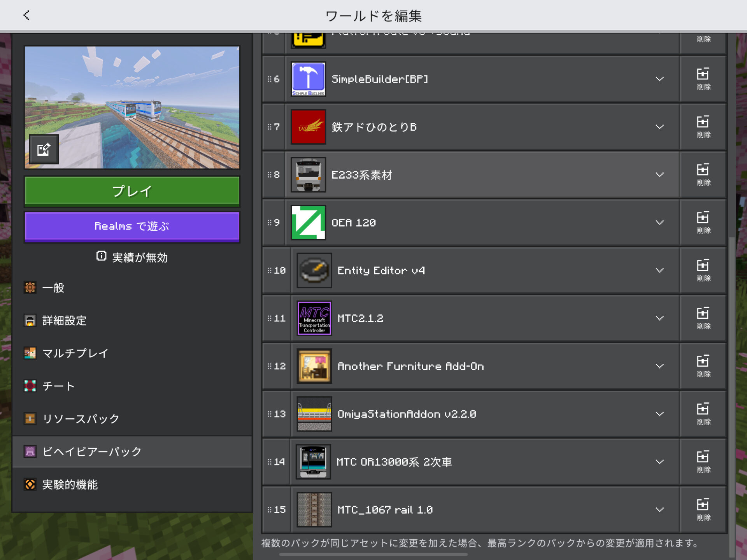
Task: Click the 実績が無効 info icon
Action: pyautogui.click(x=101, y=256)
